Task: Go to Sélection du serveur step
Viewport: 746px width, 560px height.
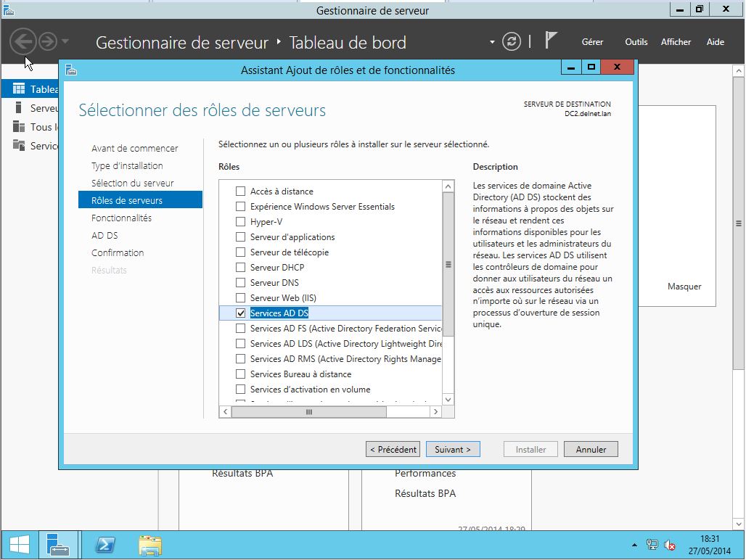Action: (132, 183)
